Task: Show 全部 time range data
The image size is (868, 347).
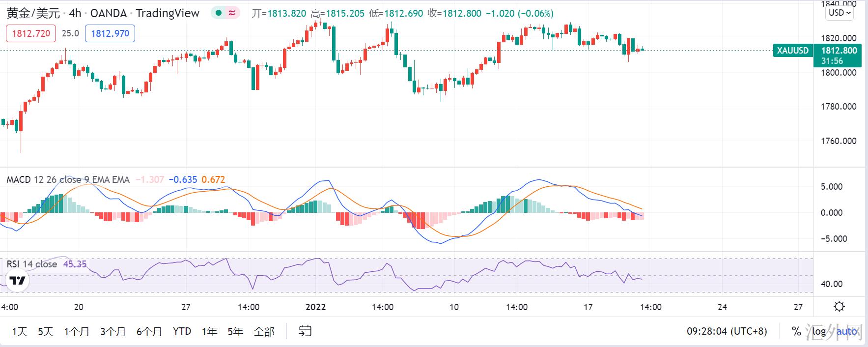Action: (x=264, y=332)
